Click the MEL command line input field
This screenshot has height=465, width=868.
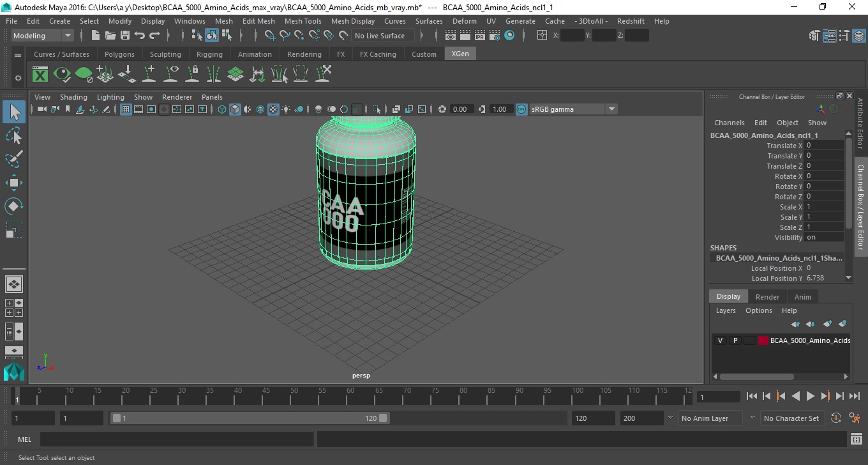pos(176,439)
